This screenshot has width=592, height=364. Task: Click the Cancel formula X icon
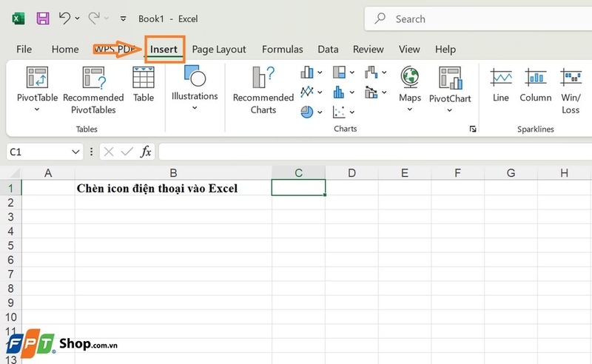(109, 152)
